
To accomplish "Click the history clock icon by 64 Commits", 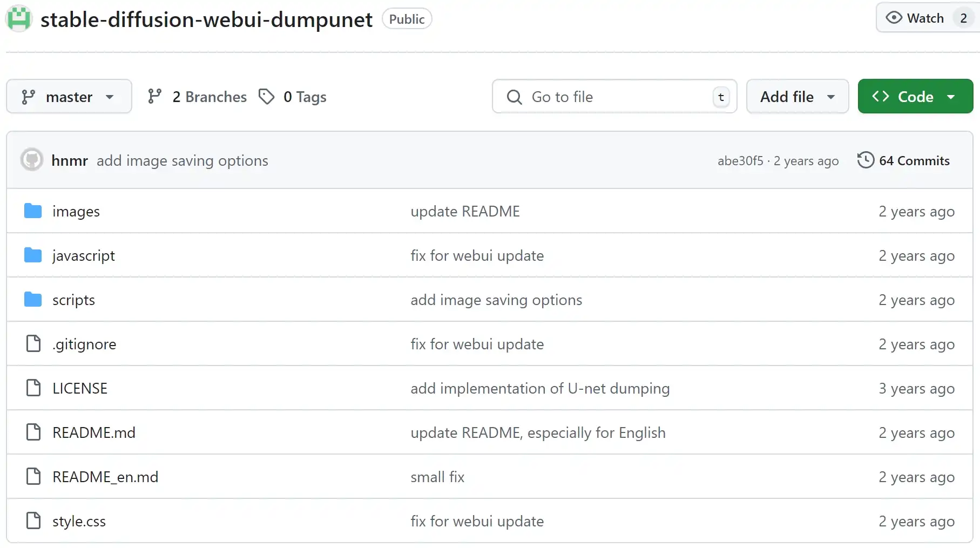I will click(866, 160).
